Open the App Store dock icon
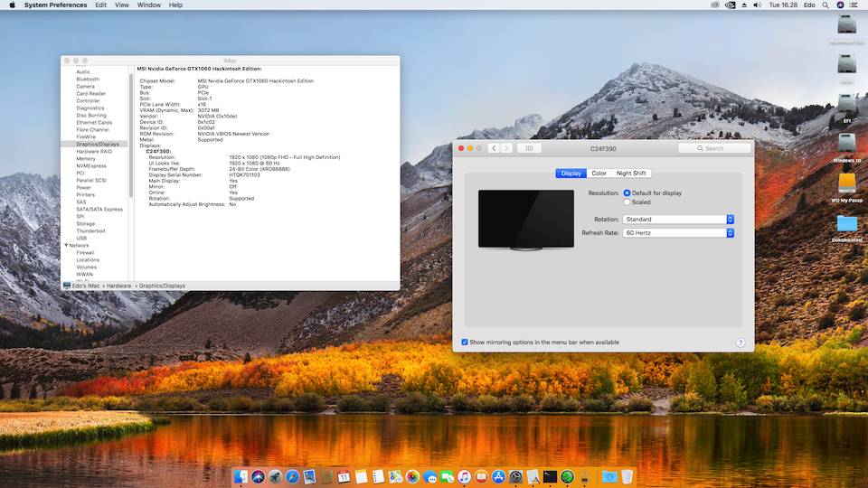 pos(496,476)
